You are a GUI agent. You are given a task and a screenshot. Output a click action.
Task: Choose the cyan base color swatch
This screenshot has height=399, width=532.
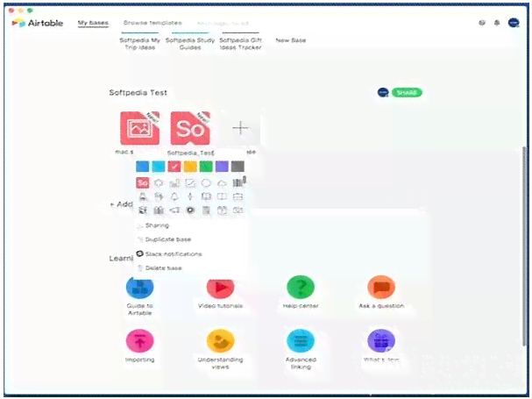[159, 167]
